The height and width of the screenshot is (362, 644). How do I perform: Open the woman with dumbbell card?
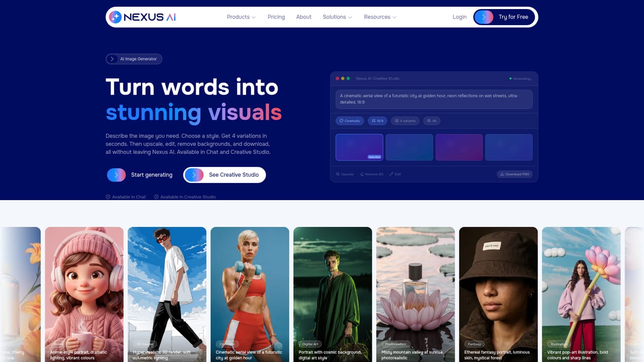click(x=250, y=295)
